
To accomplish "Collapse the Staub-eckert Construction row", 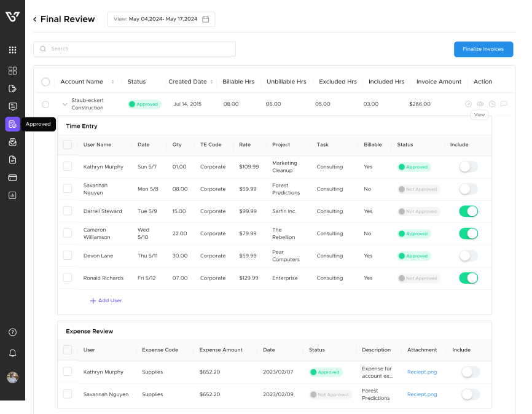I will 65,104.
